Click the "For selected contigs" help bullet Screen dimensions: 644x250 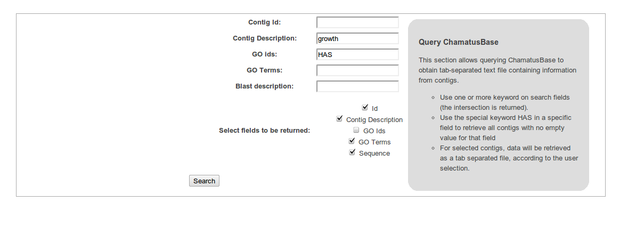point(509,158)
